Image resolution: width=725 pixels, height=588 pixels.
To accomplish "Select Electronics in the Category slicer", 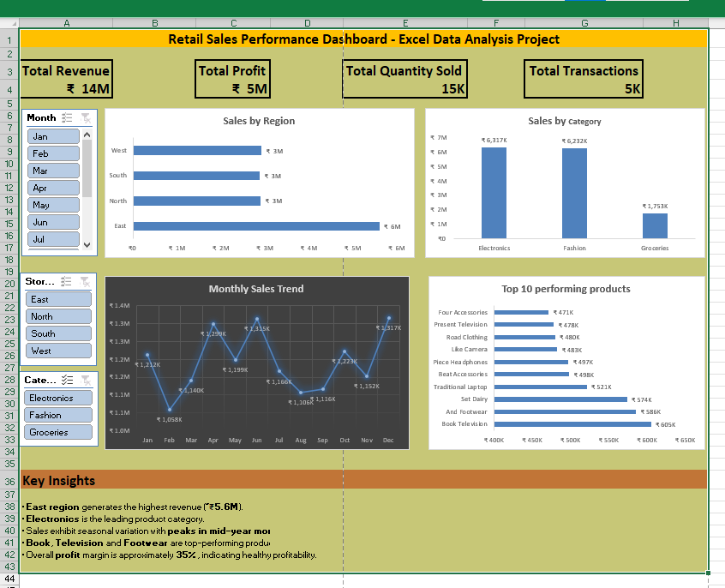I will coord(57,397).
